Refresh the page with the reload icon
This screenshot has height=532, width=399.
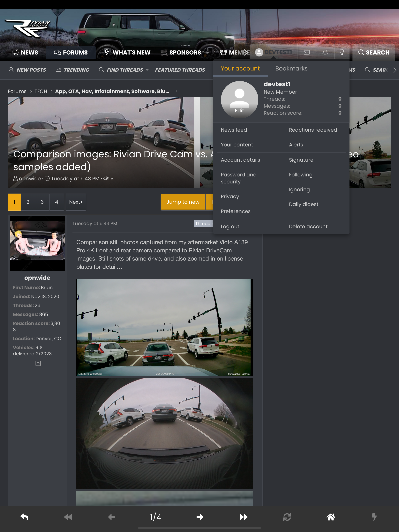[x=287, y=517]
